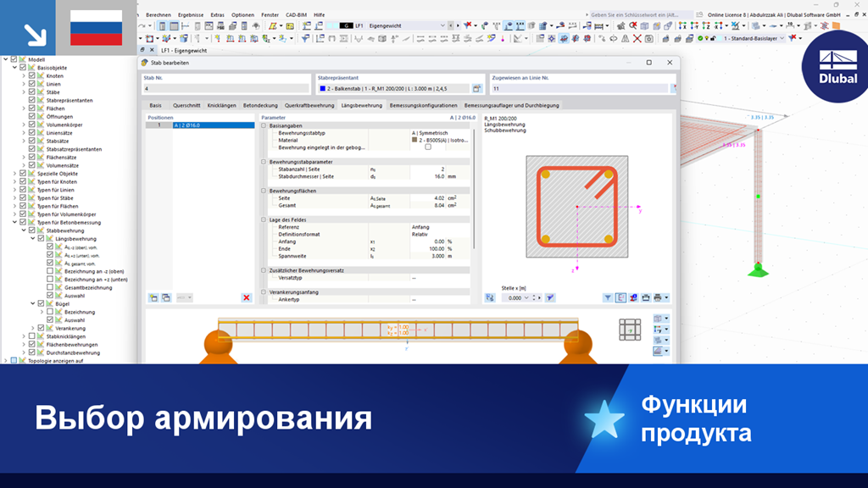The image size is (868, 488).
Task: Collapse the Basisobjekte tree node
Action: (15, 68)
